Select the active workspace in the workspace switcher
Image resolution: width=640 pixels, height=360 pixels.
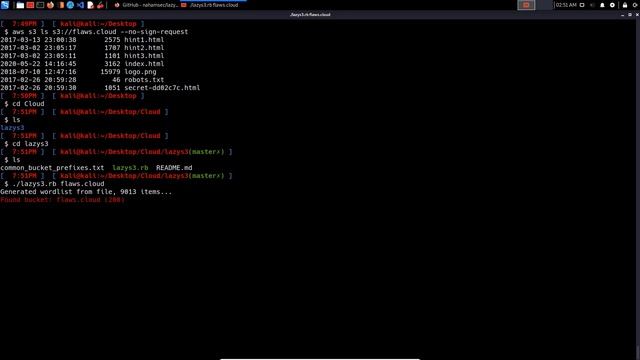(x=526, y=5)
